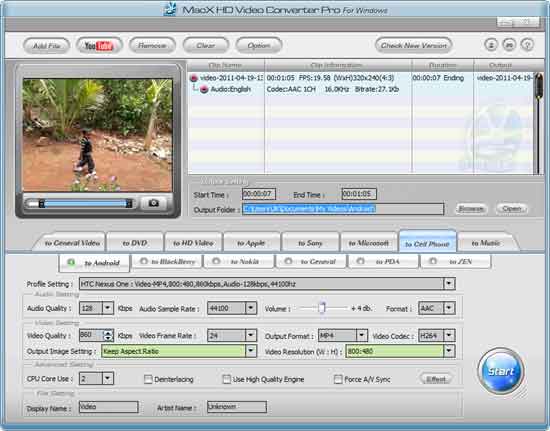The image size is (550, 431).
Task: Click the video preview trim bar
Action: click(85, 203)
